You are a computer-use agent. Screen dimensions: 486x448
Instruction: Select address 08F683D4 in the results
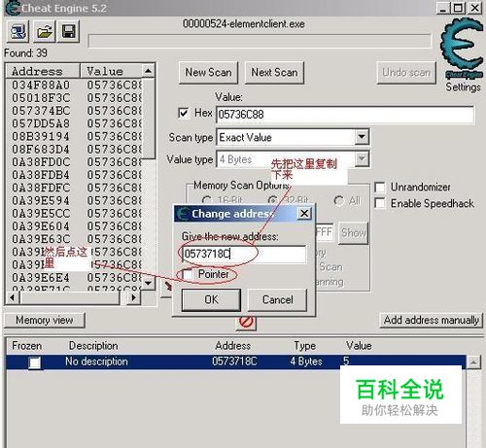click(41, 150)
